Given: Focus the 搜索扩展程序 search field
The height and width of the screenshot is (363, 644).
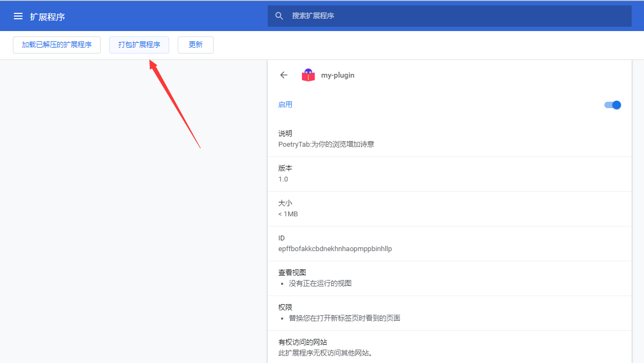Looking at the screenshot, I should [450, 16].
